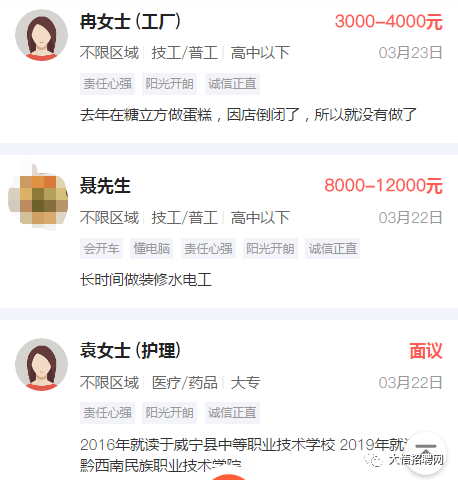Open 袁女士 (护理) avatar icon
Screen dimensions: 458x480
[41, 364]
